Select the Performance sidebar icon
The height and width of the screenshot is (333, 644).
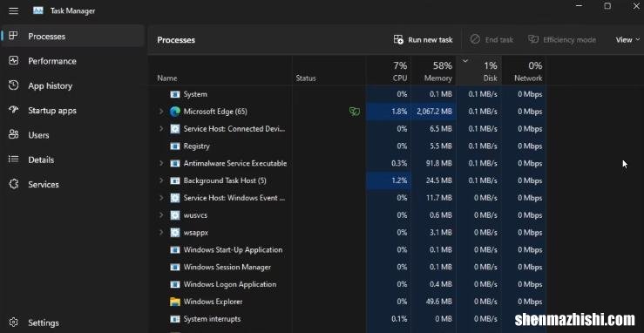pos(14,60)
